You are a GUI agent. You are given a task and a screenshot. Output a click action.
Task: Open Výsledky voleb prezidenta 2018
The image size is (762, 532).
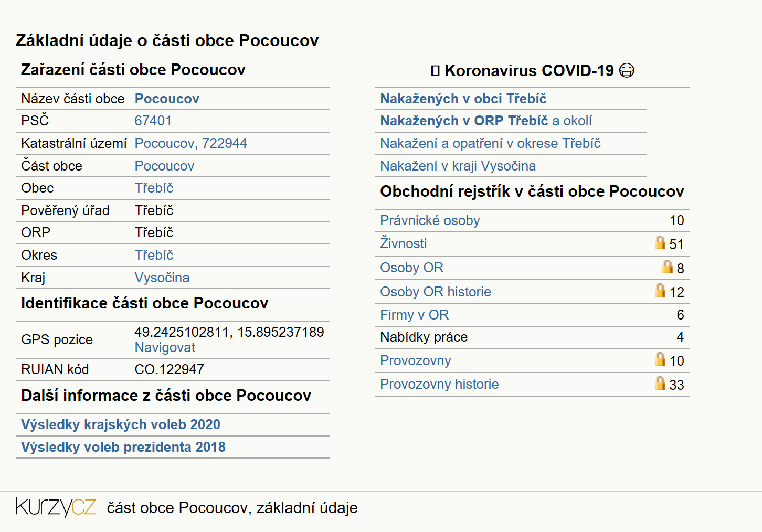pyautogui.click(x=123, y=447)
